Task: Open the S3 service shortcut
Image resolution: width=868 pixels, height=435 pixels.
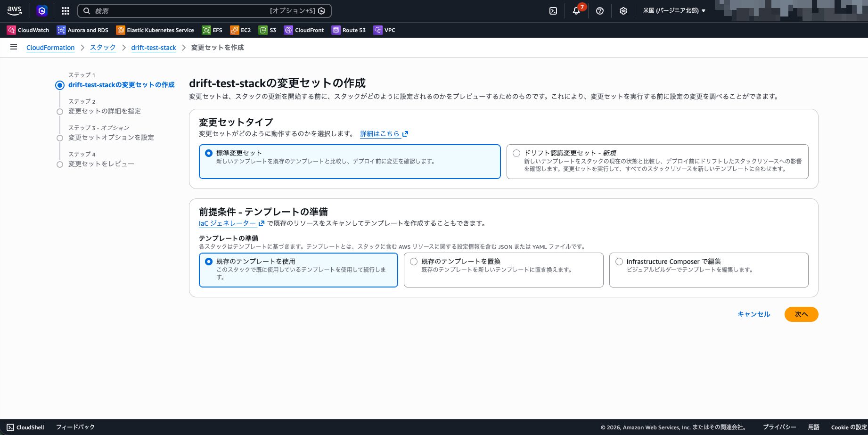Action: point(267,30)
